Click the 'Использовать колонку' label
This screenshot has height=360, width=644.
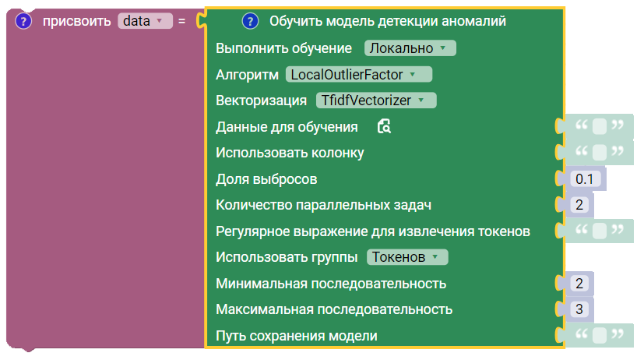290,153
